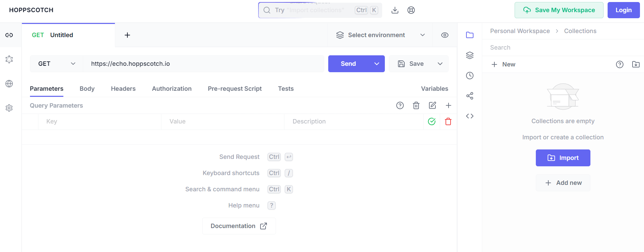
Task: Focus the parameter Value field
Action: coord(223,121)
